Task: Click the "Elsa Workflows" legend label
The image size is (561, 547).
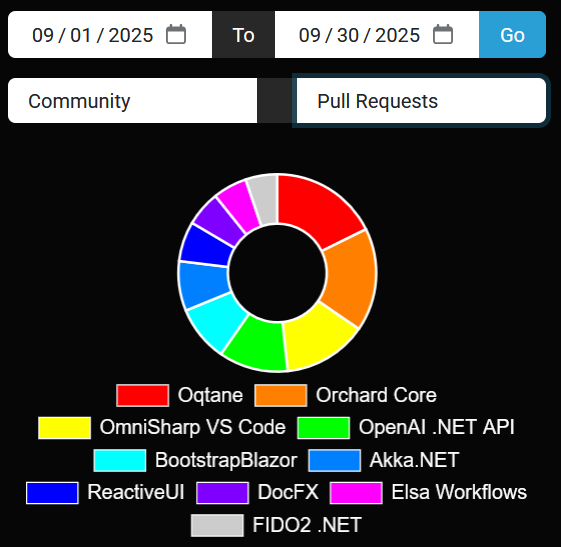Action: click(x=459, y=492)
